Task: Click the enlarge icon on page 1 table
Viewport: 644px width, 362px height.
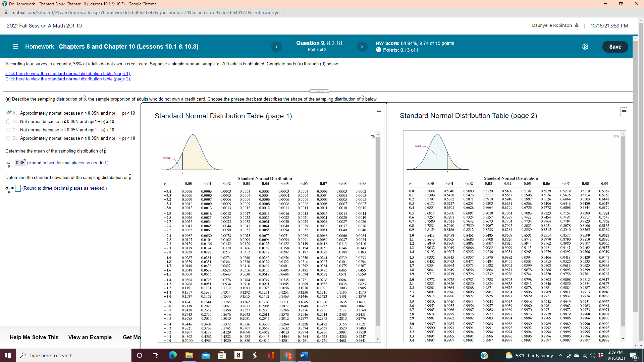Action: pyautogui.click(x=372, y=136)
